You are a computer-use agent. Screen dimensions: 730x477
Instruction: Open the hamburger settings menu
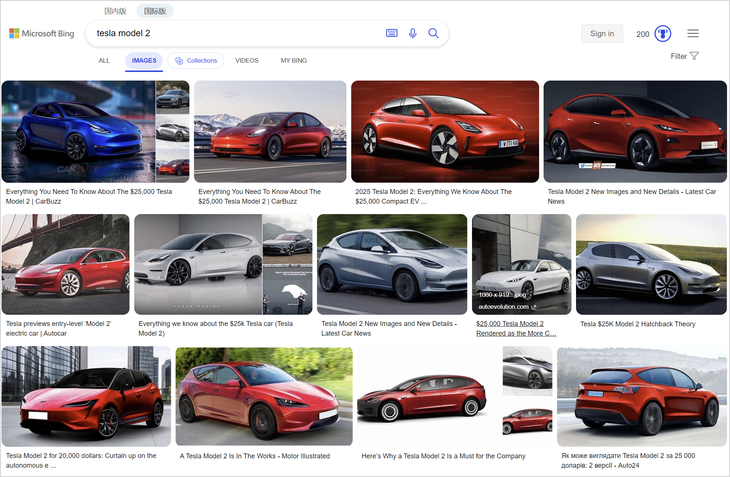click(x=693, y=34)
